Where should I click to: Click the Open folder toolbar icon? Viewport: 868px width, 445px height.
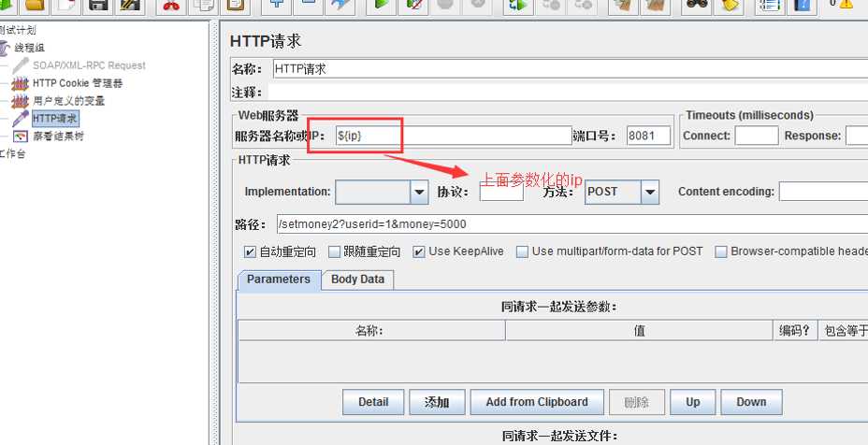(x=35, y=5)
